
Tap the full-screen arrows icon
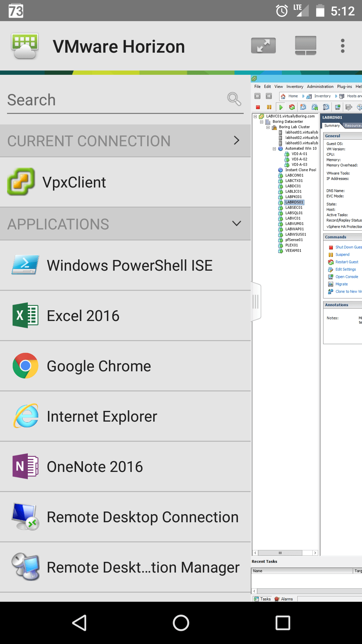coord(263,46)
